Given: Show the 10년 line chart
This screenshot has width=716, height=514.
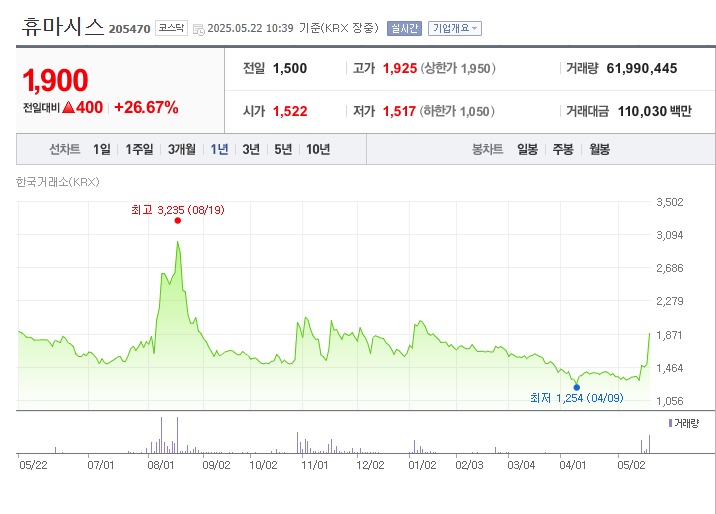Looking at the screenshot, I should [318, 149].
